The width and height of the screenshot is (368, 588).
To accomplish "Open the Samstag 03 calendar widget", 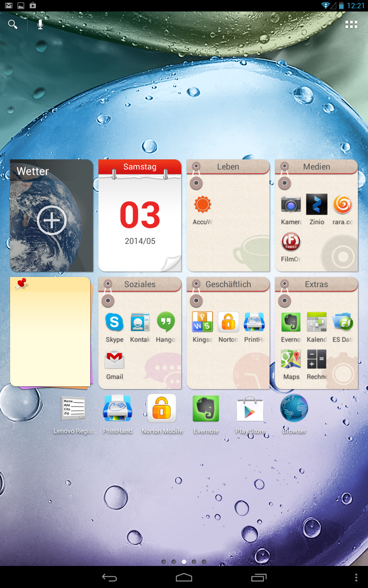I will (x=140, y=216).
